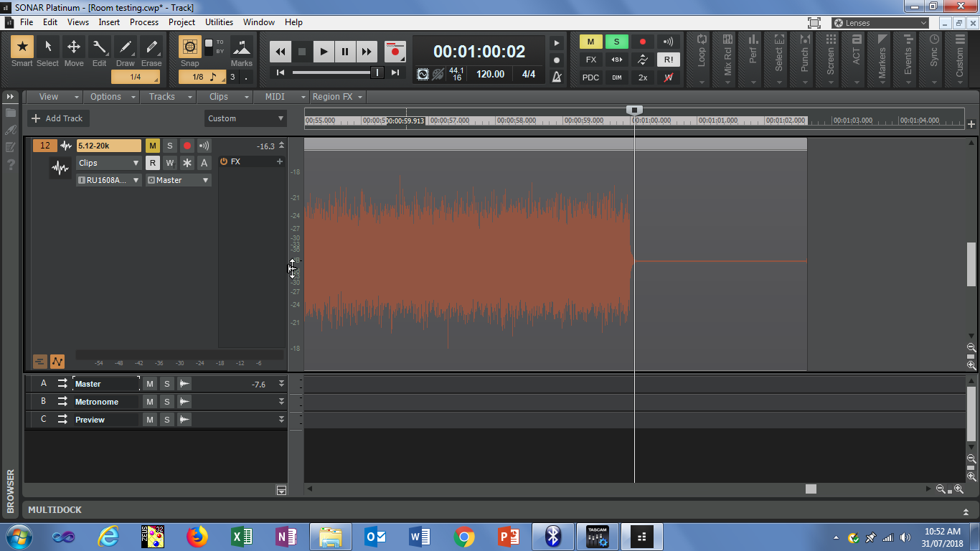980x551 pixels.
Task: Open the Clips edit filter dropdown
Action: click(109, 163)
